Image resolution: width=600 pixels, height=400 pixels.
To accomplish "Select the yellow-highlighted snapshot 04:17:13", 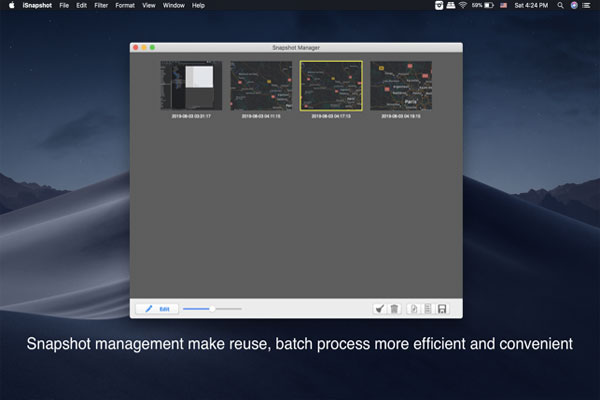I will click(x=331, y=86).
